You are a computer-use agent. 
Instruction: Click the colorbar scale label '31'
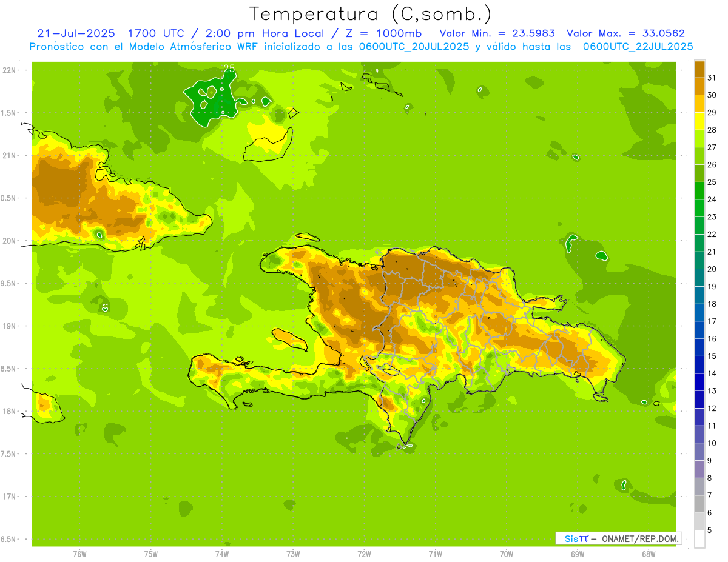(712, 78)
